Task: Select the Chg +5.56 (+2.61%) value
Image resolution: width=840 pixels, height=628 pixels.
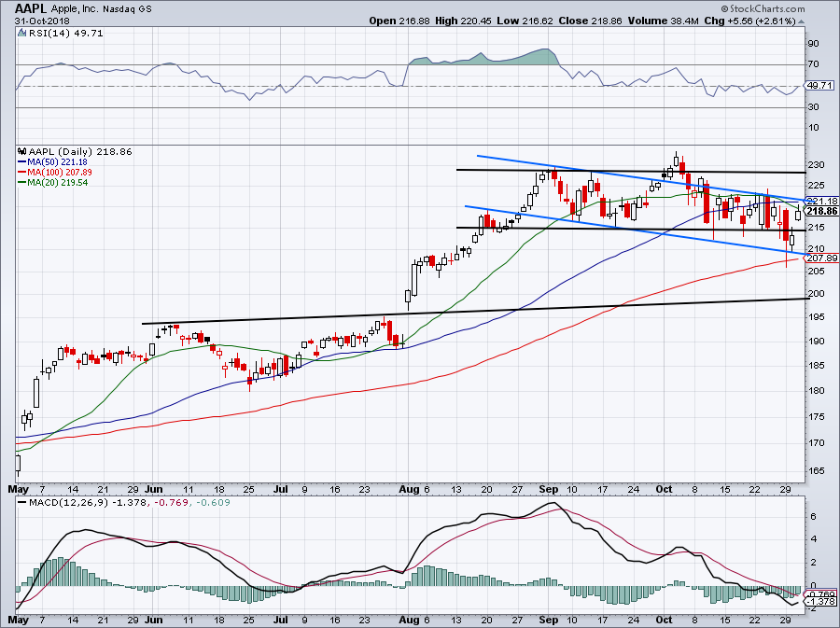Action: click(x=750, y=21)
